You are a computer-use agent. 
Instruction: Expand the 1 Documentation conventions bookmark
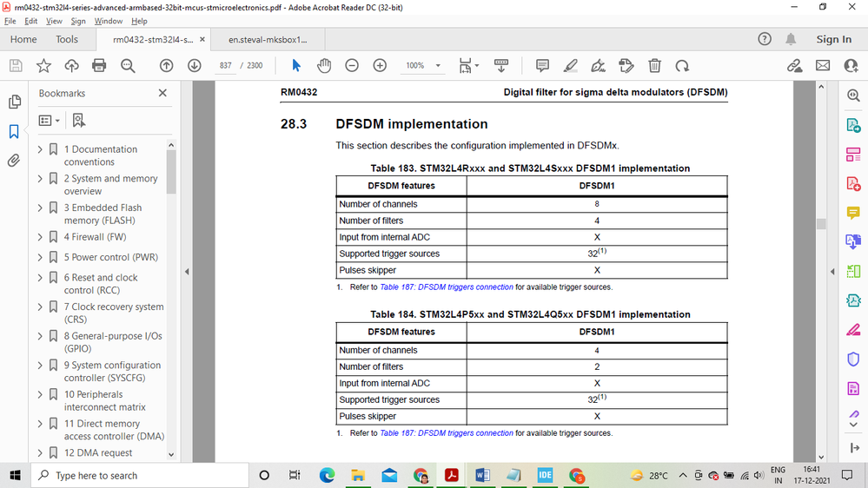pos(40,149)
